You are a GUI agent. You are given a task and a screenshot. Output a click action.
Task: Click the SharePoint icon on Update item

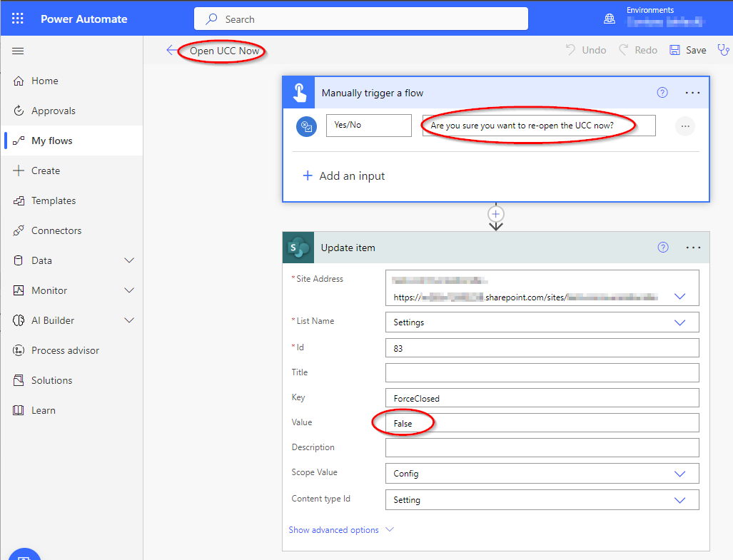tap(298, 248)
